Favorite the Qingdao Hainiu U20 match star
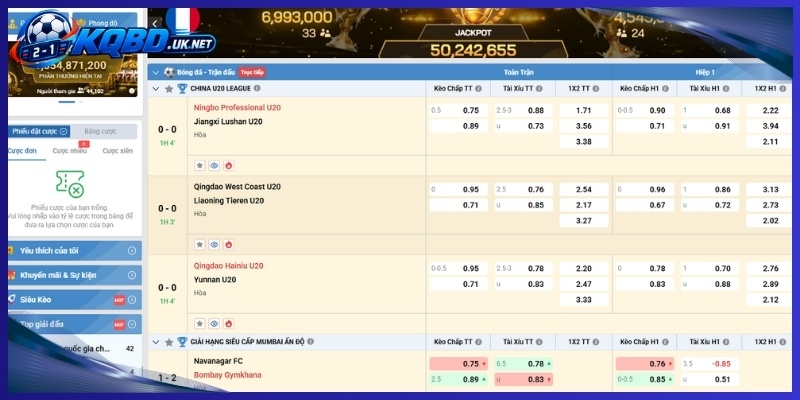 tap(200, 323)
